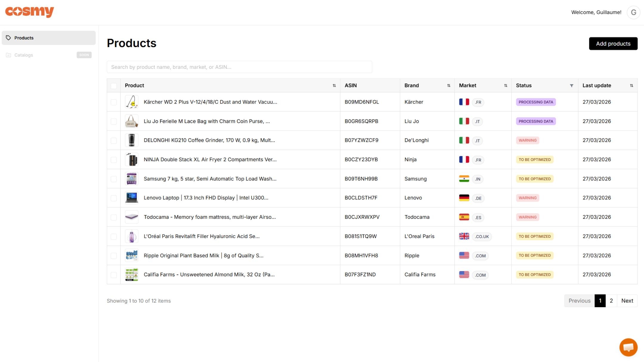
Task: Click the Next pagination button
Action: (x=627, y=301)
